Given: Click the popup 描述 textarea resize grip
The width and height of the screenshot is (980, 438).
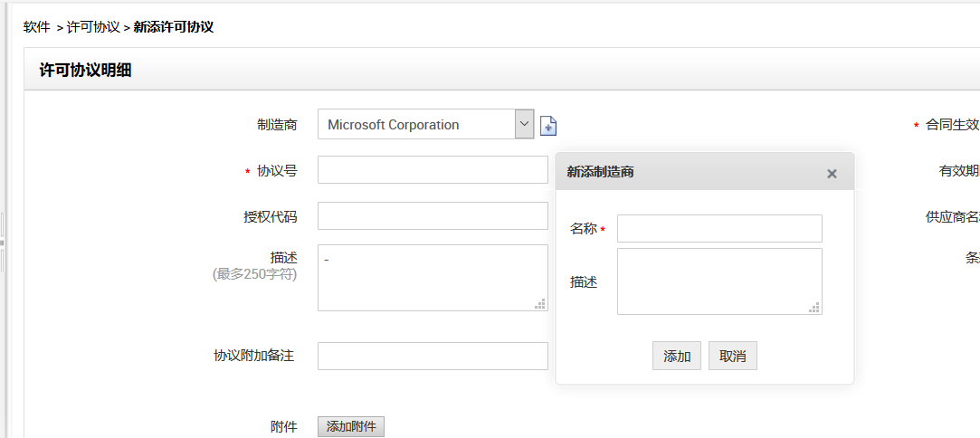Looking at the screenshot, I should 814,308.
